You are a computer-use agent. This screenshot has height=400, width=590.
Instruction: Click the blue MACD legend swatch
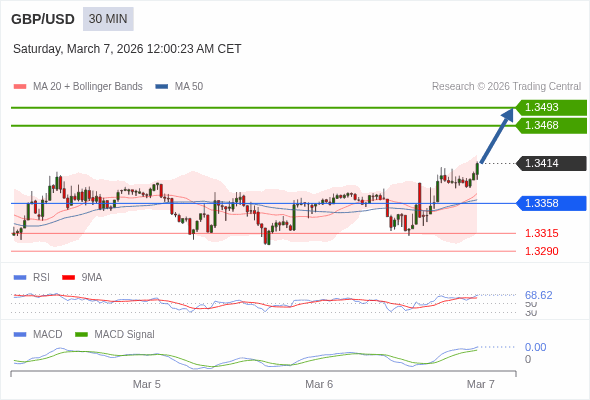tap(20, 335)
